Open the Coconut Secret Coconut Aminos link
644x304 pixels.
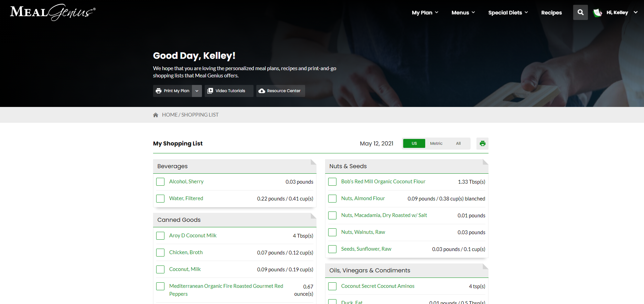(378, 286)
